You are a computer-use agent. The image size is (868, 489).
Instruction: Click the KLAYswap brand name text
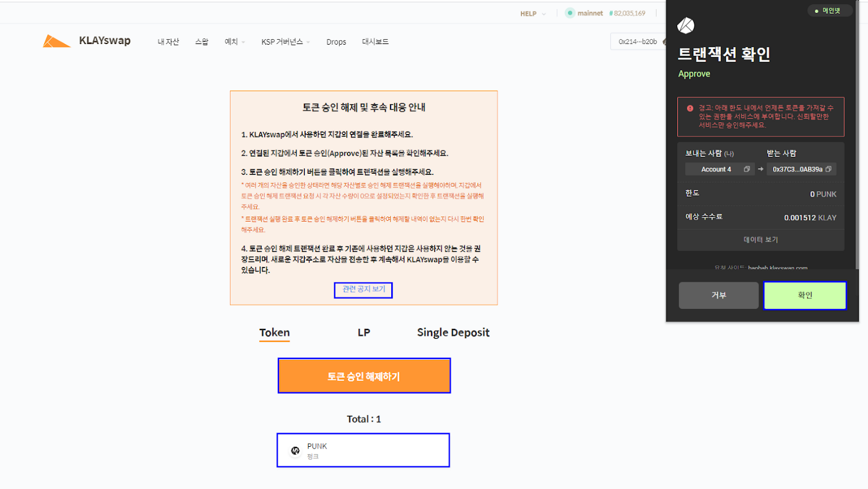(x=105, y=41)
